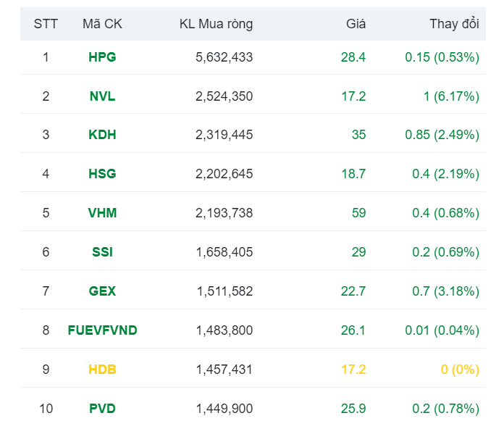Click the STT column header
The width and height of the screenshot is (504, 421).
pyautogui.click(x=46, y=24)
